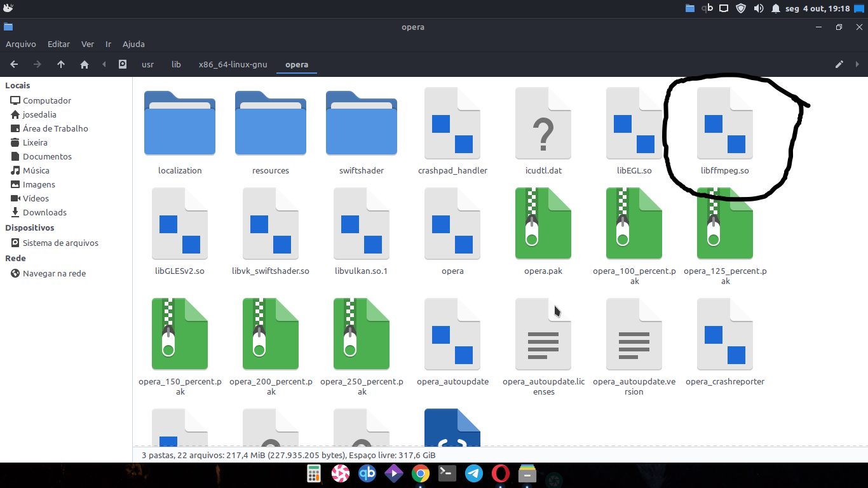The image size is (868, 488).
Task: Open qBittorrent from the dock
Action: click(367, 473)
